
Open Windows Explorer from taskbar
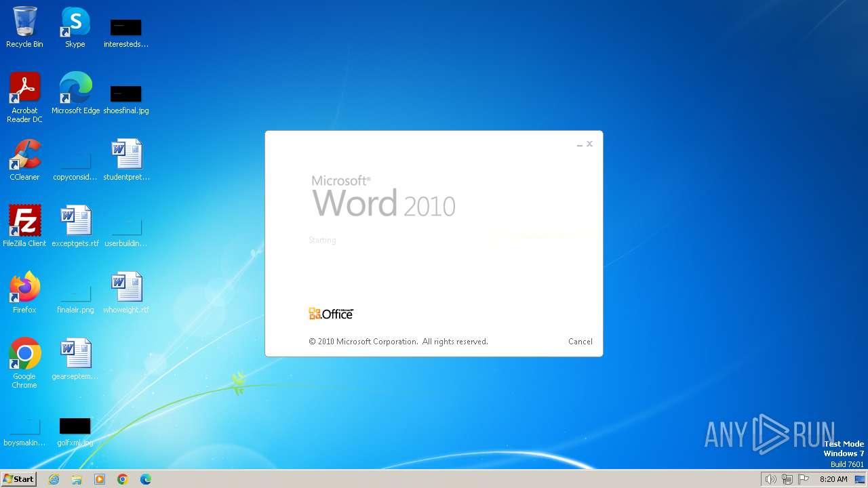pos(77,479)
